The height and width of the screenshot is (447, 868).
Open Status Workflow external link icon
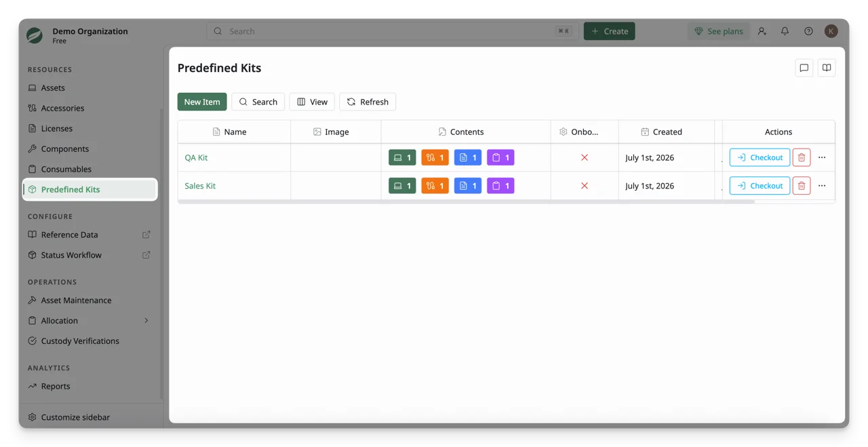[146, 255]
